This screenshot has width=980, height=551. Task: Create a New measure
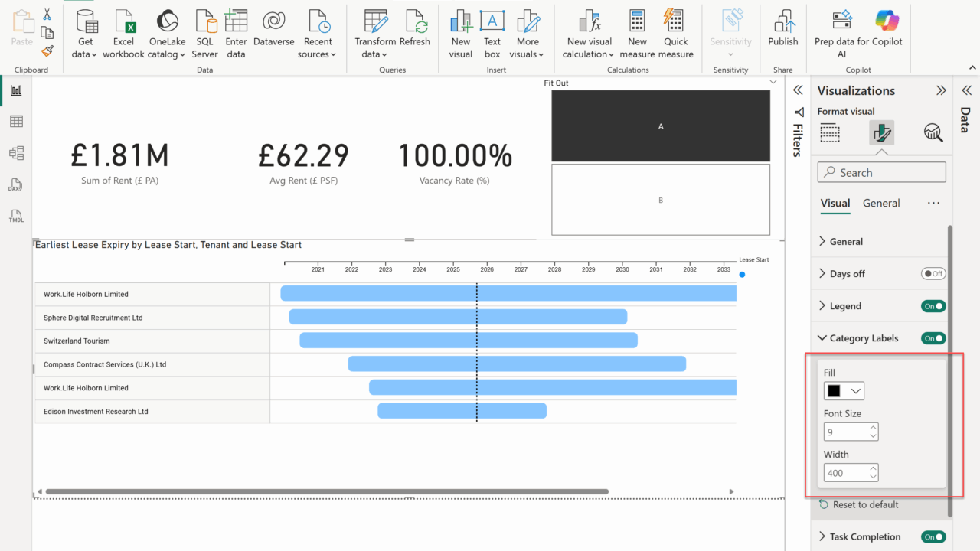637,34
